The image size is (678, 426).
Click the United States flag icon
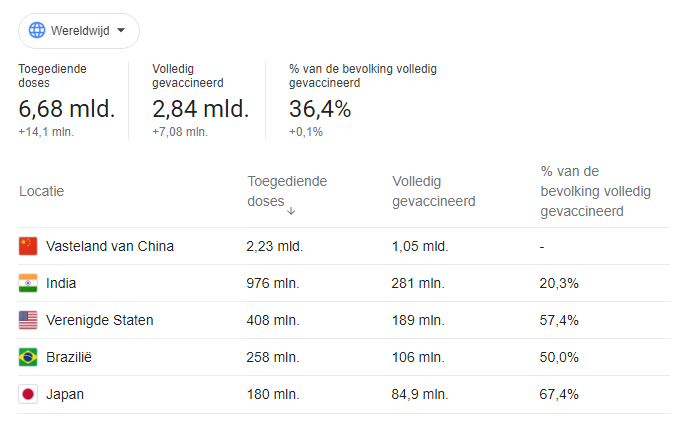28,320
